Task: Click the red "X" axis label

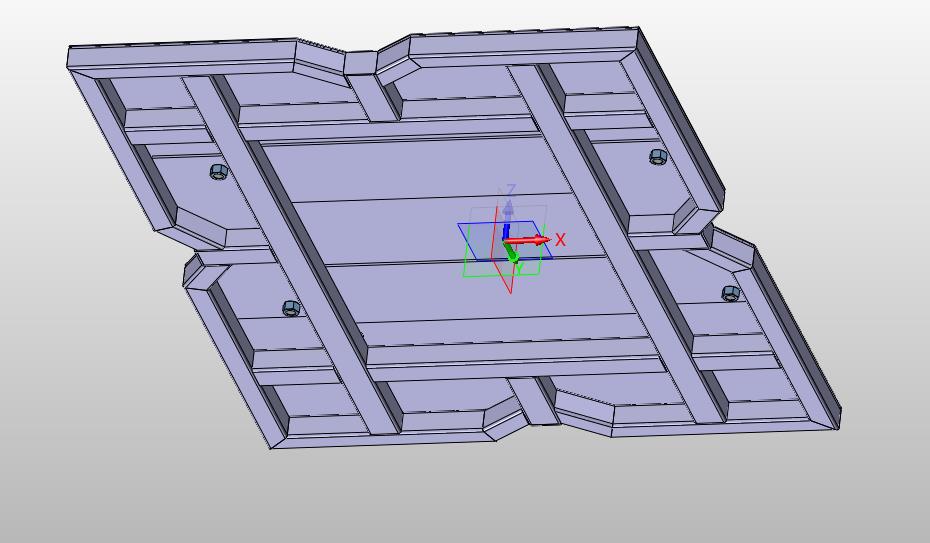Action: (x=560, y=240)
